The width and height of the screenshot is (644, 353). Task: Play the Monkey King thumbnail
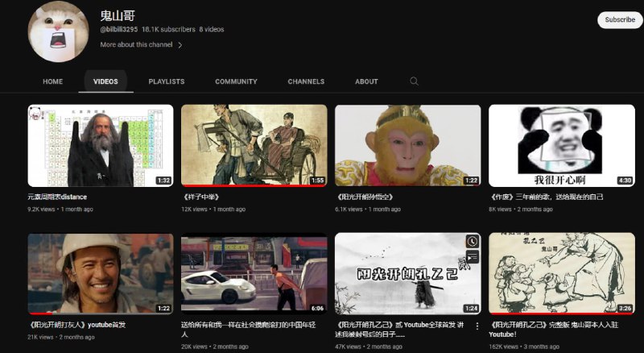point(408,146)
